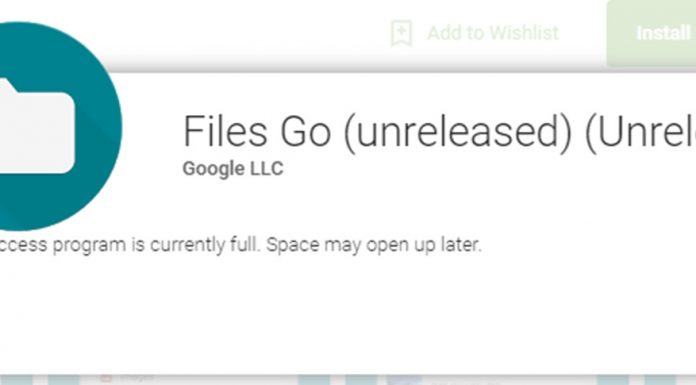
Task: Click the word "Files" in the heading
Action: pos(225,131)
